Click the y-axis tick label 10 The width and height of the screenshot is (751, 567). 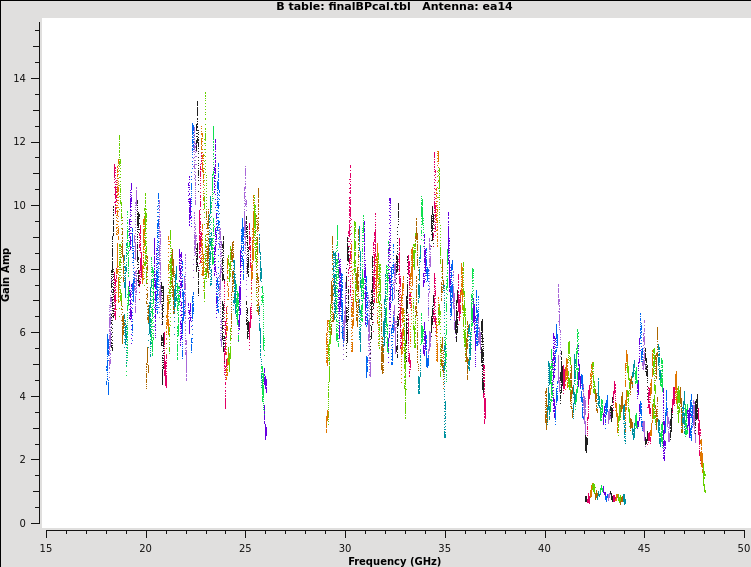tap(21, 206)
